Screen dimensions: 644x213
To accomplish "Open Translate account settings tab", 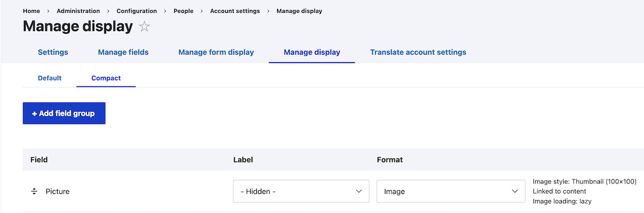I will pyautogui.click(x=418, y=52).
